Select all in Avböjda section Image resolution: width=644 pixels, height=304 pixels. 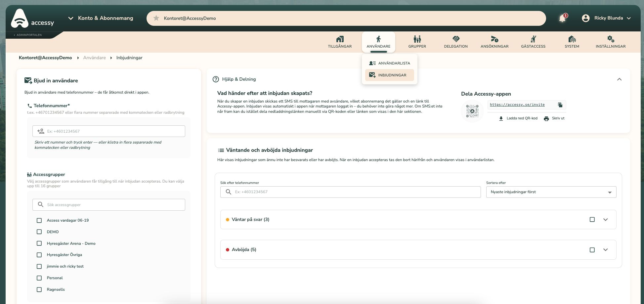coord(592,250)
